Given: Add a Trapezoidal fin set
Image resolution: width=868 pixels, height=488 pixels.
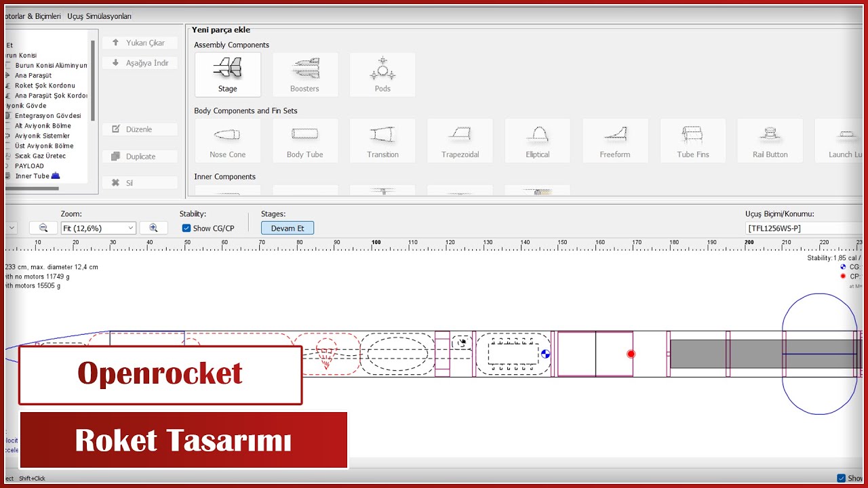Looking at the screenshot, I should coord(460,141).
